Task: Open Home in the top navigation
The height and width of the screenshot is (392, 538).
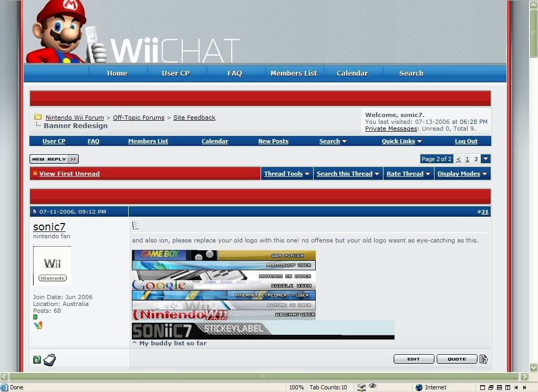Action: pos(117,73)
